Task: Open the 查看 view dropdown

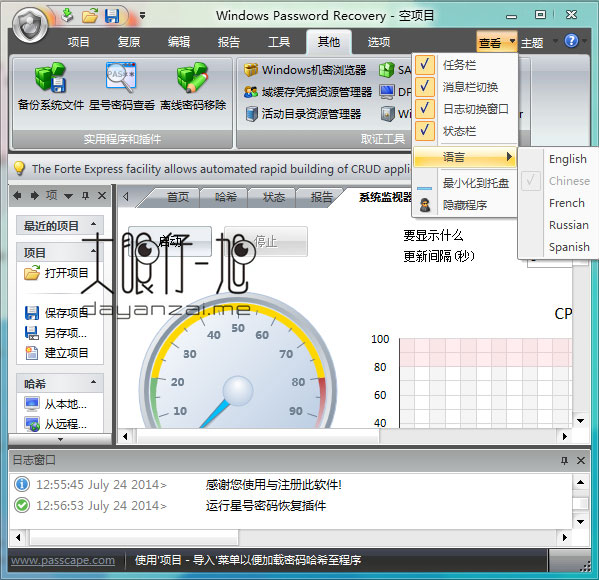Action: point(497,42)
